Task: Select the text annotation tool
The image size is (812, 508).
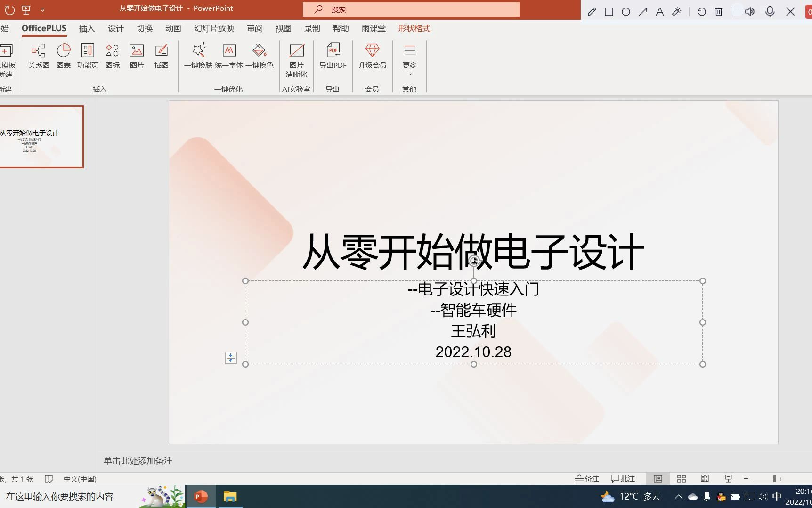Action: click(x=660, y=12)
